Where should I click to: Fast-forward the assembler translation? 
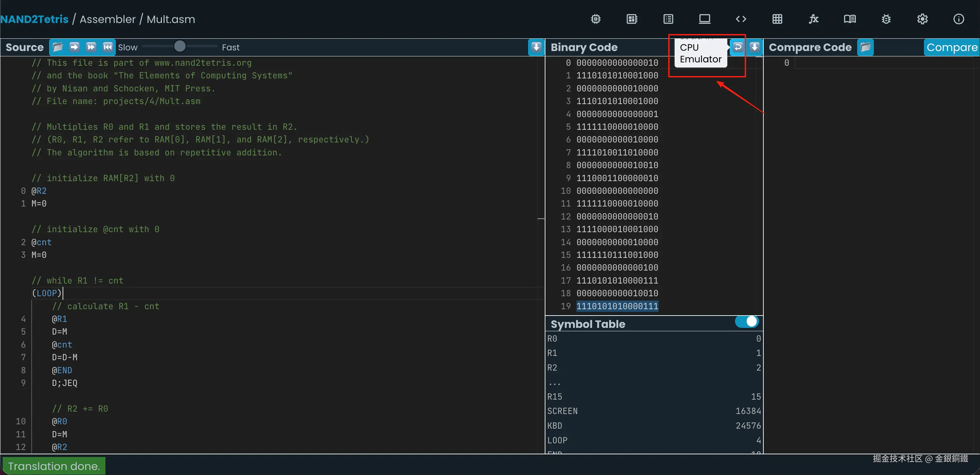click(x=91, y=47)
